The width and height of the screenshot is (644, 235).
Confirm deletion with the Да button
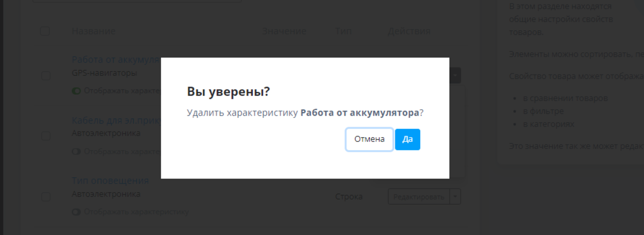(x=407, y=139)
